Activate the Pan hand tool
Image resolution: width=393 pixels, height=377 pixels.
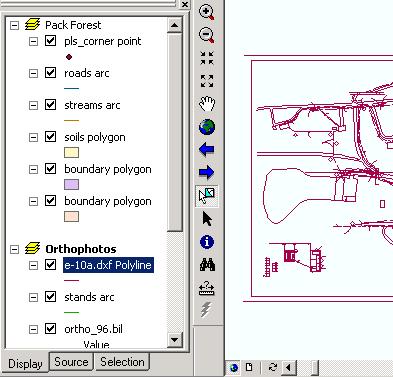(207, 104)
